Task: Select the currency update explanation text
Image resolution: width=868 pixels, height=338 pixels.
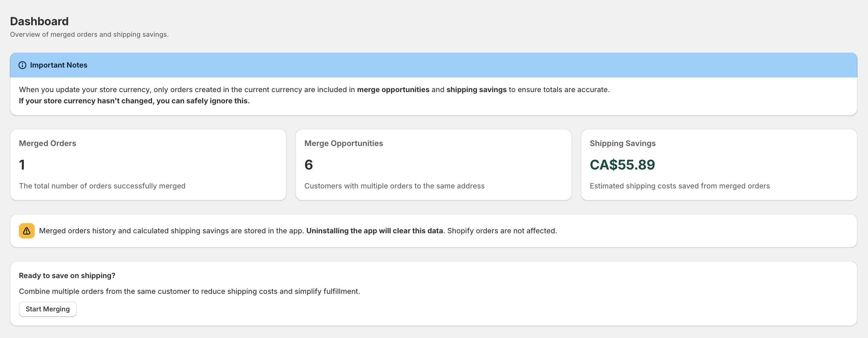Action: pos(314,89)
